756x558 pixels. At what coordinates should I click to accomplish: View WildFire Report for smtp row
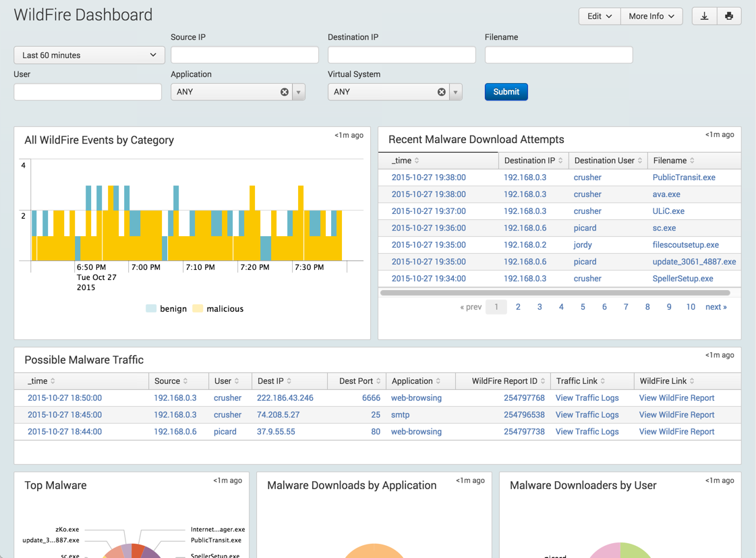pos(676,415)
